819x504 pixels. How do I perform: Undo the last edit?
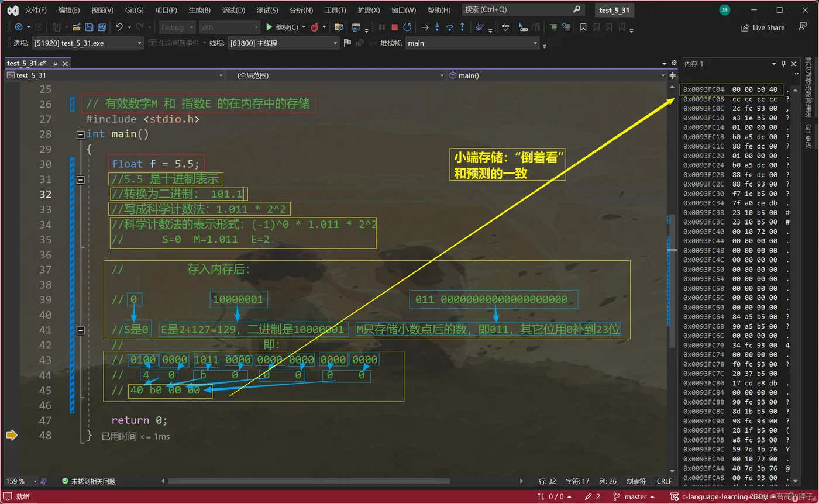119,27
